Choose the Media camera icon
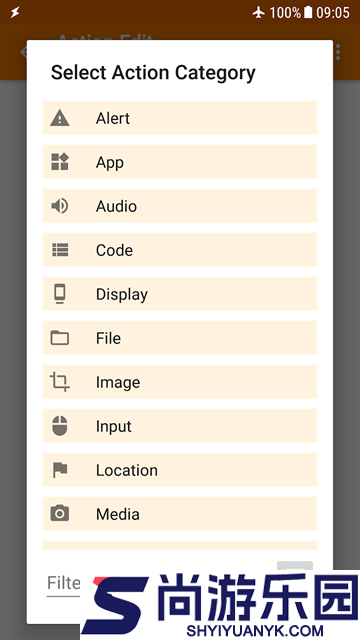 [60, 513]
